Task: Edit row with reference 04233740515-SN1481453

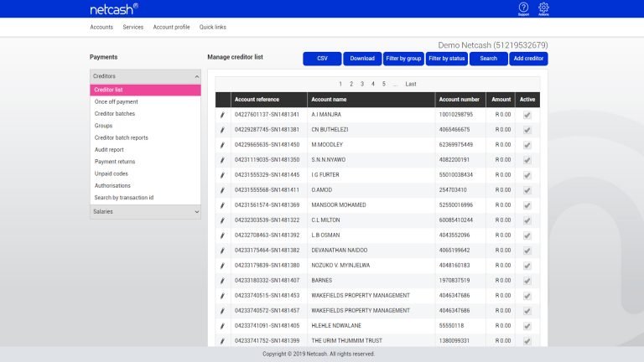Action: pos(222,296)
